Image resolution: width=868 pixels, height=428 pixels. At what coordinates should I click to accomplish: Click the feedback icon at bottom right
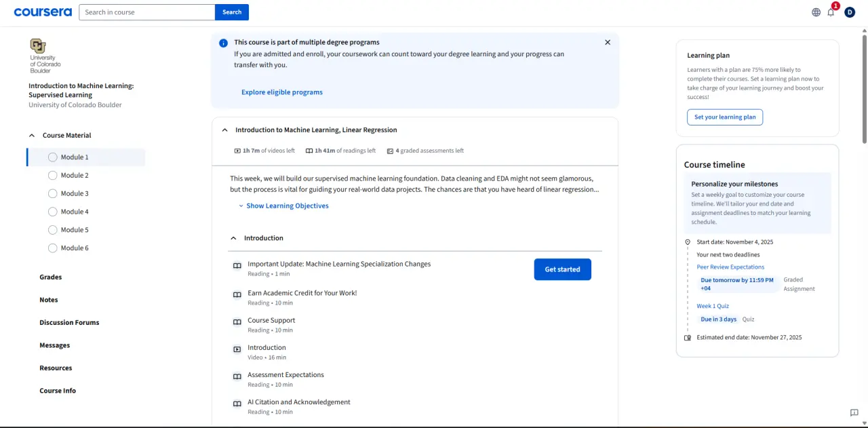pos(854,412)
